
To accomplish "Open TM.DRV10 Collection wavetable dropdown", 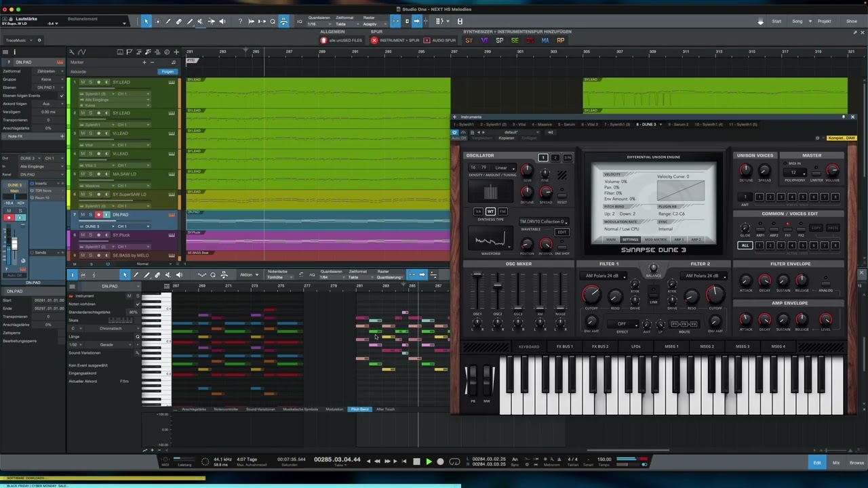I will 543,222.
